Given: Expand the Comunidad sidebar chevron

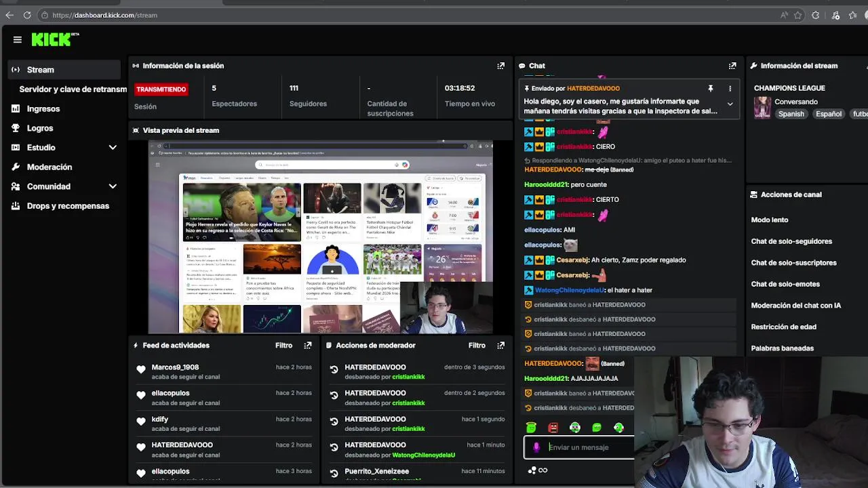Looking at the screenshot, I should coord(113,186).
